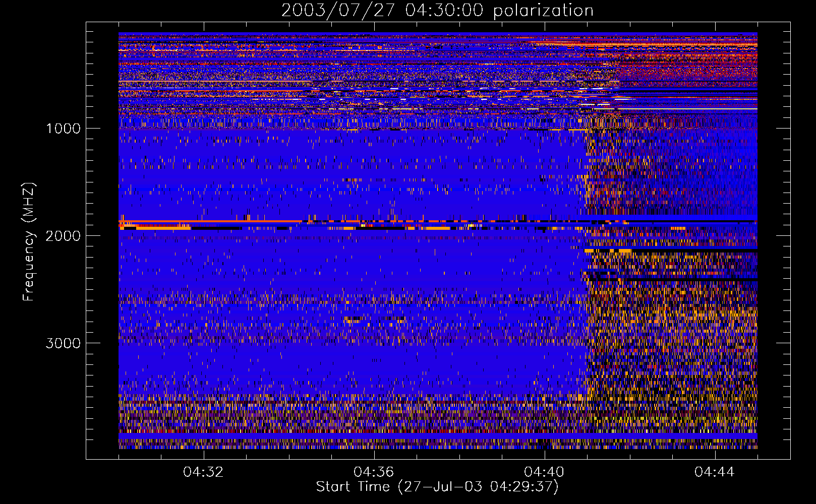Click the plot title '2003/07/27 04:30:00 polarization'
The width and height of the screenshot is (816, 504).
click(x=437, y=11)
